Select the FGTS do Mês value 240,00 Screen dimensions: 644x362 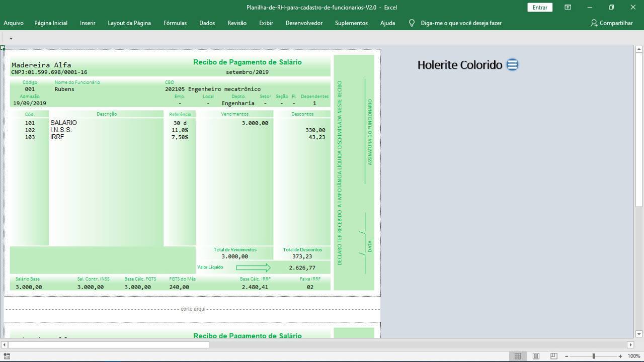[179, 287]
